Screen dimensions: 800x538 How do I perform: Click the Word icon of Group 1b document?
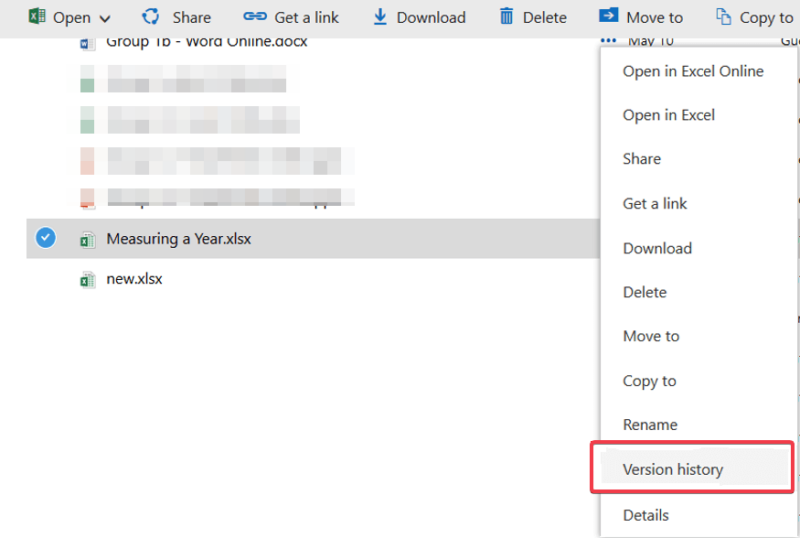coord(87,44)
